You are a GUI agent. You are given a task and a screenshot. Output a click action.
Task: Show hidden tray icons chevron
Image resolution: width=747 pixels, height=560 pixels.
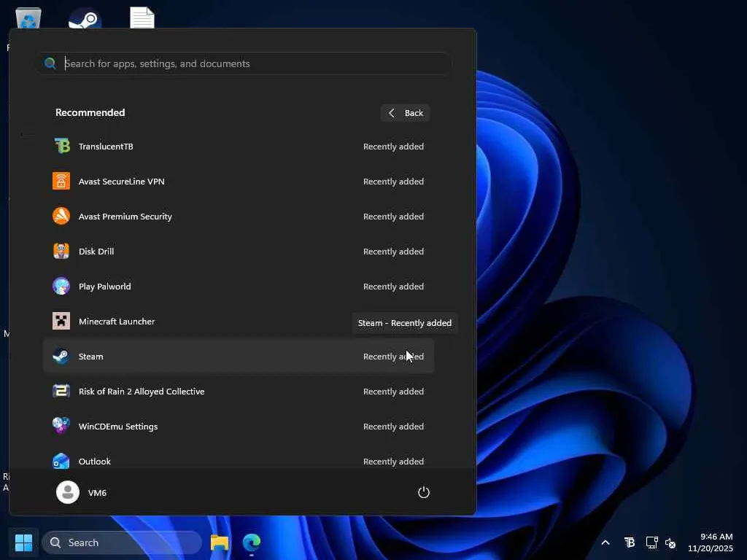[605, 542]
